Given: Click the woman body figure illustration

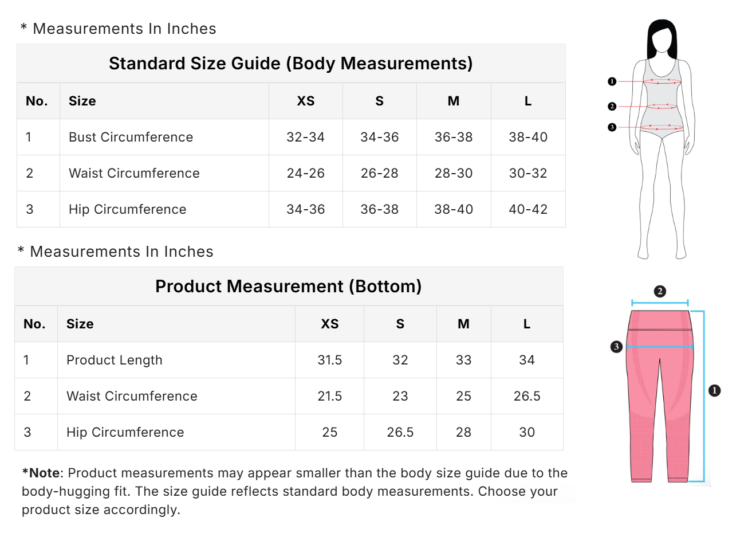Looking at the screenshot, I should (x=662, y=172).
